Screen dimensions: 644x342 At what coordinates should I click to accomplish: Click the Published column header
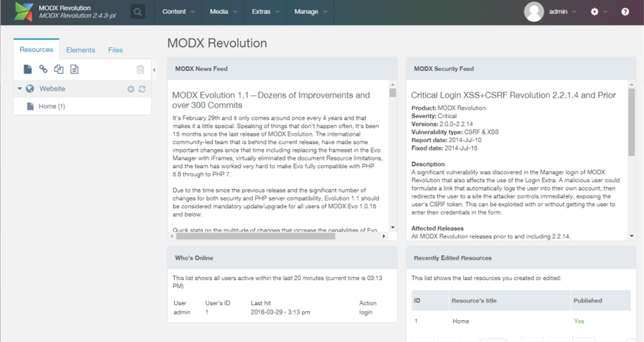(600, 301)
